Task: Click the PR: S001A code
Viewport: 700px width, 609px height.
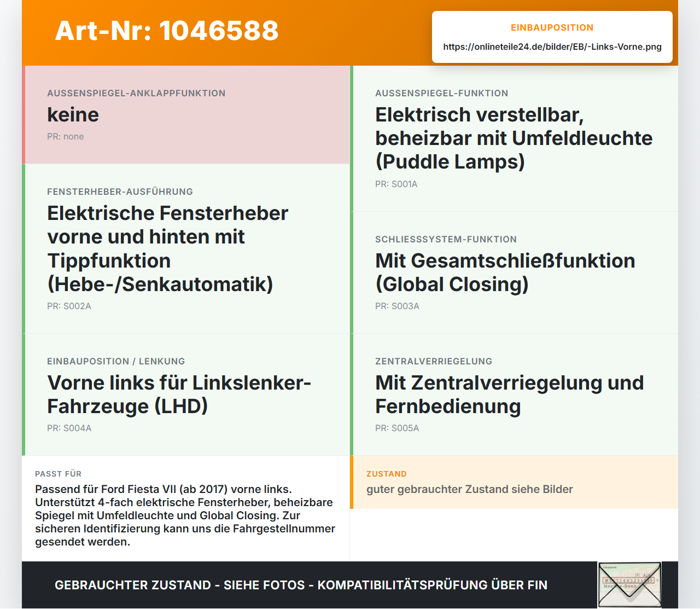Action: point(396,184)
